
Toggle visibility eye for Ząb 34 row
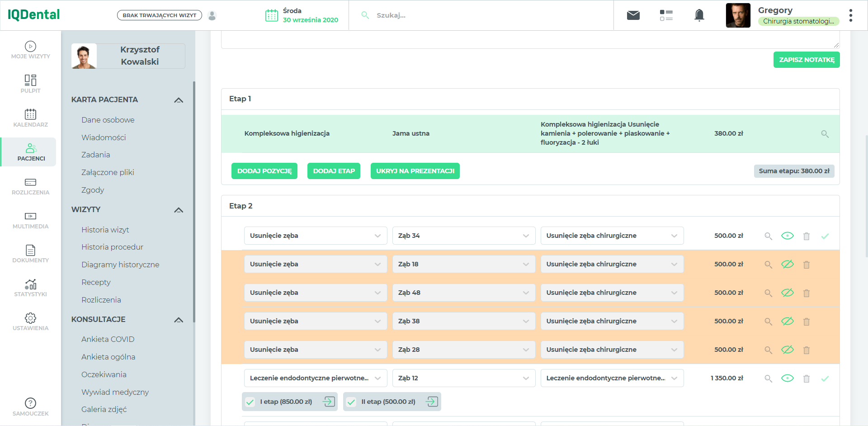click(x=788, y=236)
